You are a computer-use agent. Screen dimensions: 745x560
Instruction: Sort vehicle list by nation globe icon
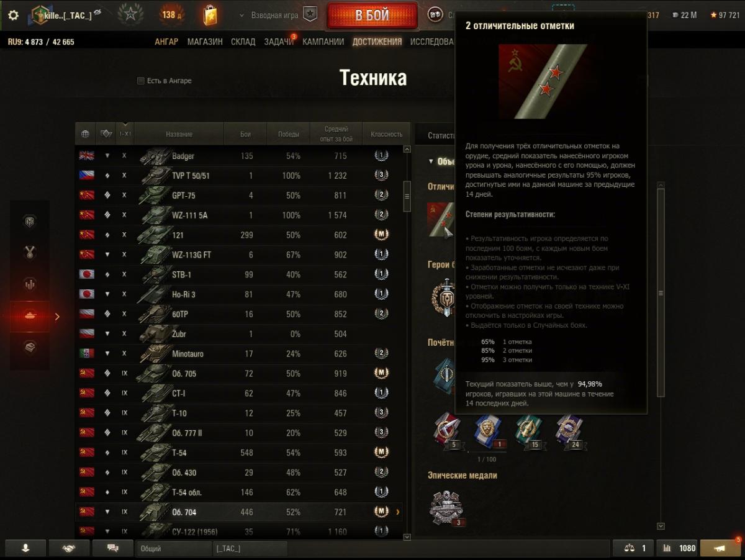click(85, 133)
